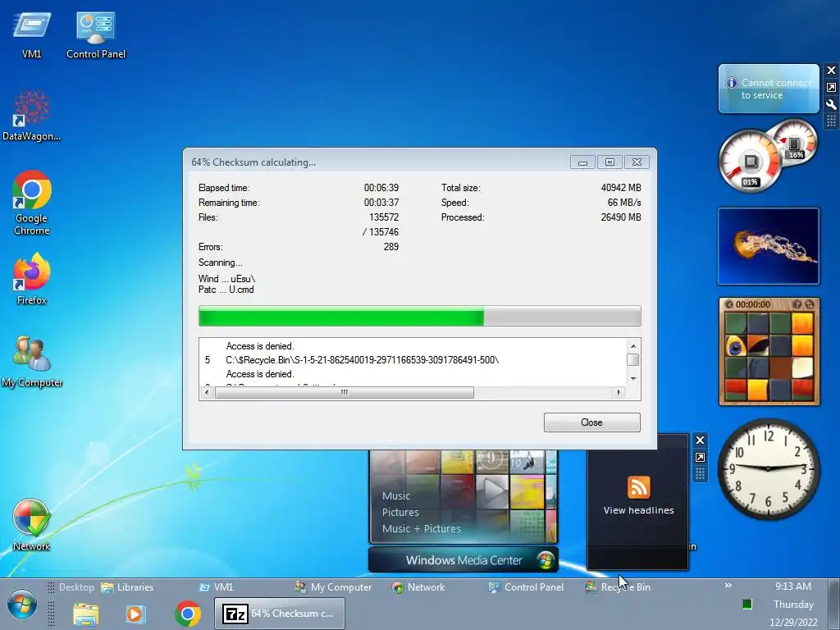Select the 7-Zip checksum taskbar button
The width and height of the screenshot is (840, 630).
280,614
